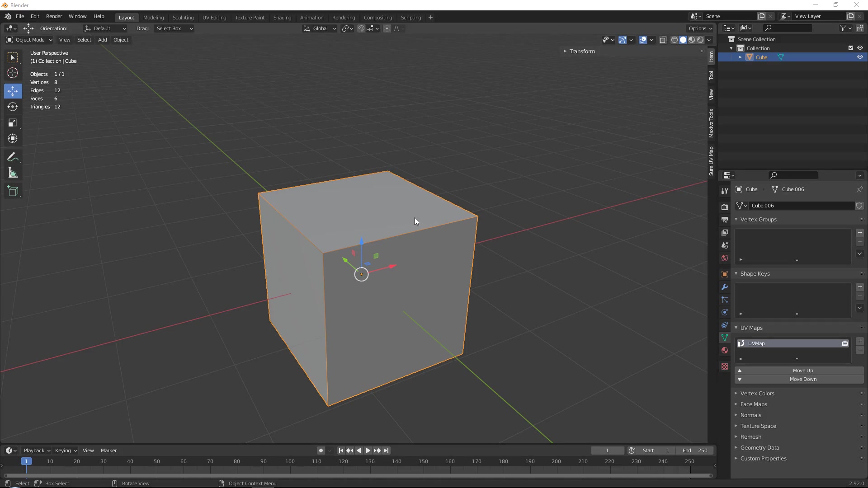Add a new UV map
868x488 pixels.
coord(860,341)
